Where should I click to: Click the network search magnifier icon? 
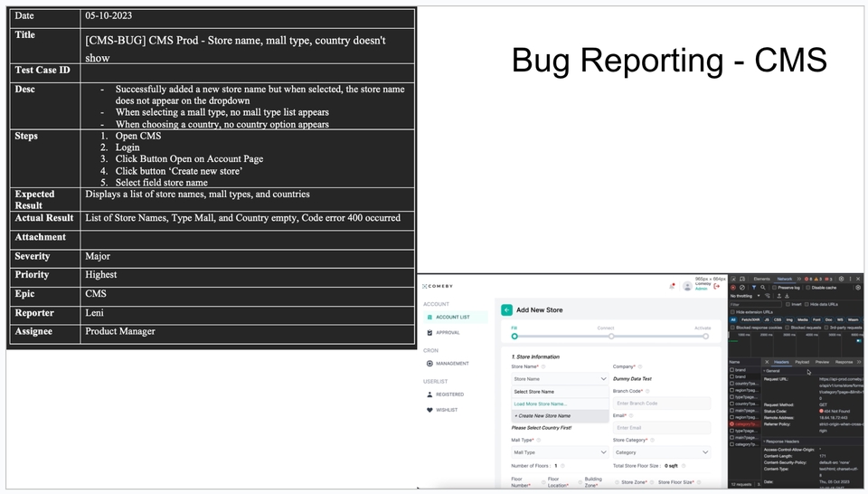click(x=763, y=288)
